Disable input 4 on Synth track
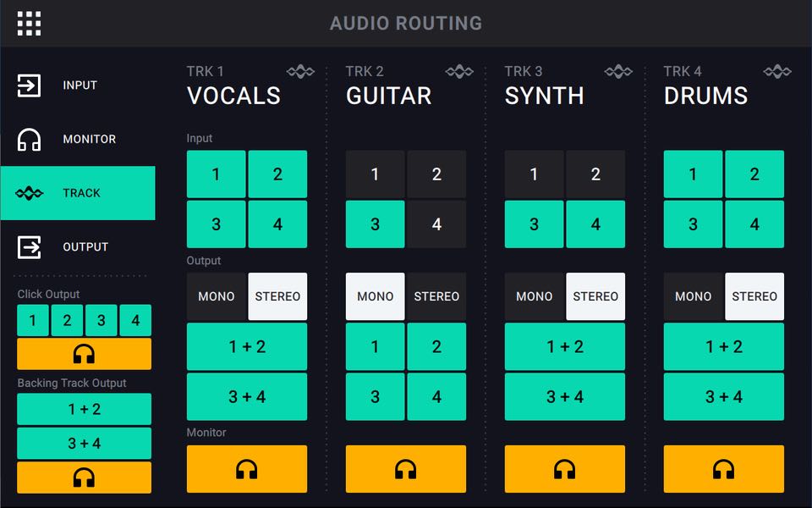Image resolution: width=812 pixels, height=508 pixels. pyautogui.click(x=595, y=224)
